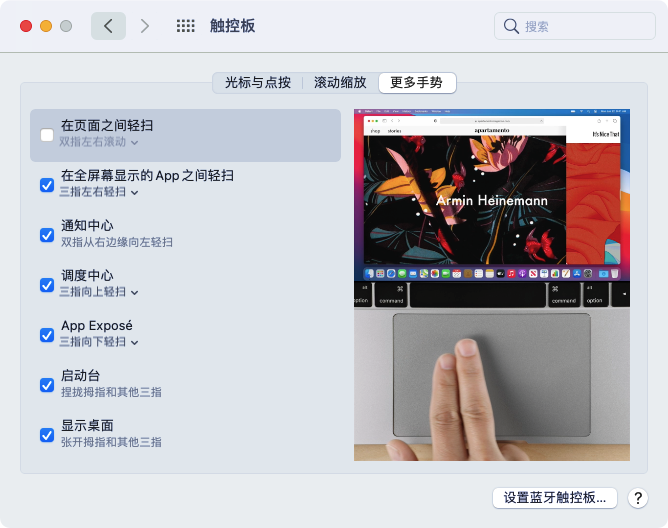The width and height of the screenshot is (668, 528).
Task: Uncheck 通知中心 checkbox
Action: 47,235
